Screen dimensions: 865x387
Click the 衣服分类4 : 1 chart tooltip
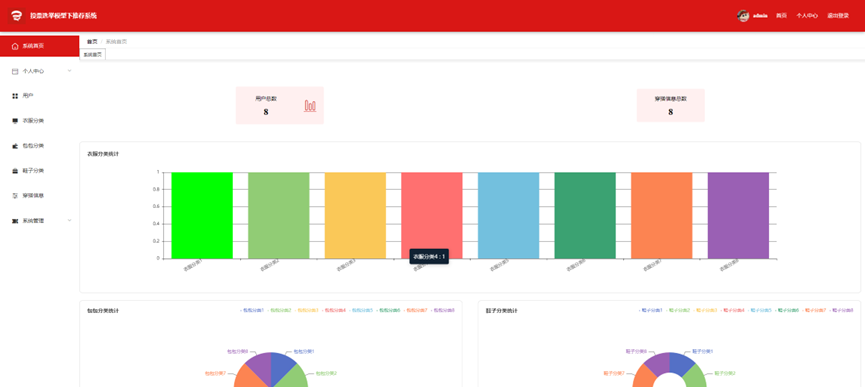[x=429, y=256]
